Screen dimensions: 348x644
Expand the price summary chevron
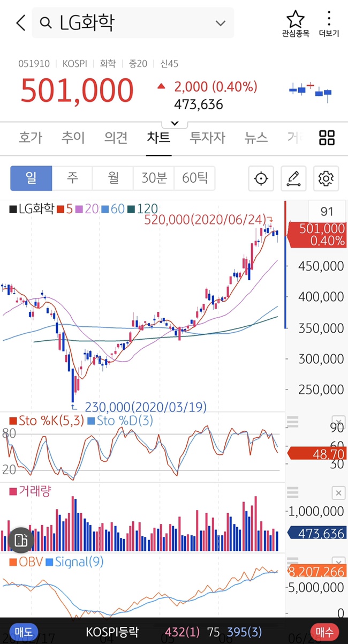[x=174, y=123]
